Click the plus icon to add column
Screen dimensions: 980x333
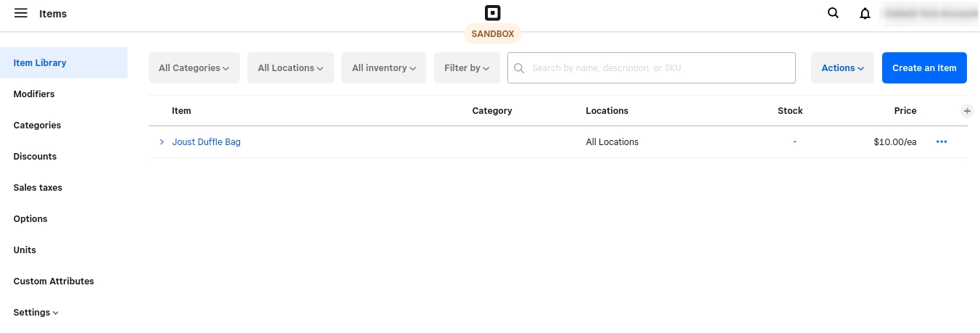point(967,111)
